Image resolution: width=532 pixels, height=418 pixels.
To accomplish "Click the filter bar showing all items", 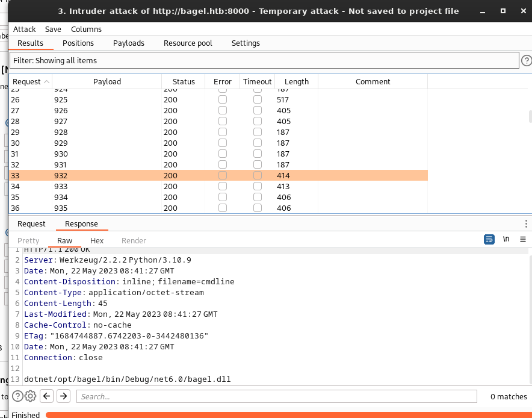I will pyautogui.click(x=264, y=60).
